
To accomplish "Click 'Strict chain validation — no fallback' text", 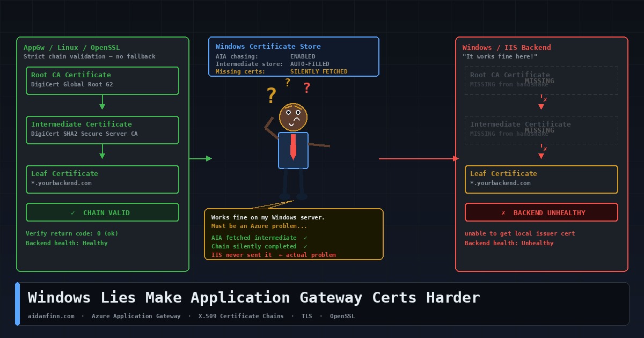I will click(90, 56).
